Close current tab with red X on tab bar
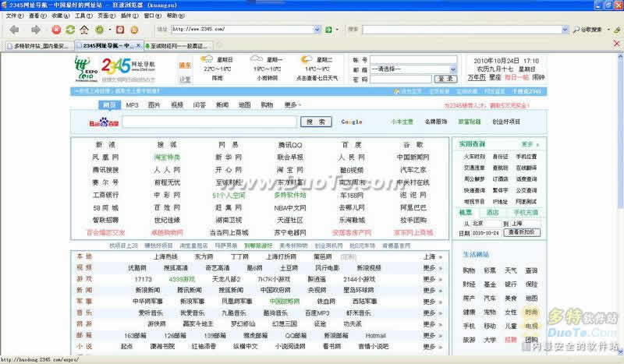Image resolution: width=624 pixels, height=364 pixels. coord(617,44)
